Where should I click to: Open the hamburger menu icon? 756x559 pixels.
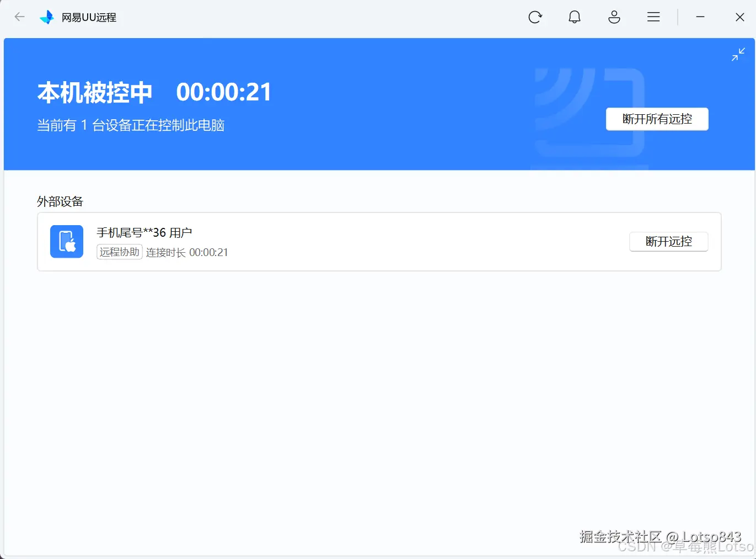tap(653, 17)
